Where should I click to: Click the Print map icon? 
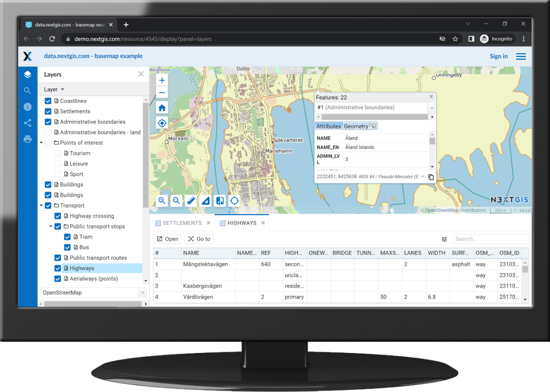[27, 139]
